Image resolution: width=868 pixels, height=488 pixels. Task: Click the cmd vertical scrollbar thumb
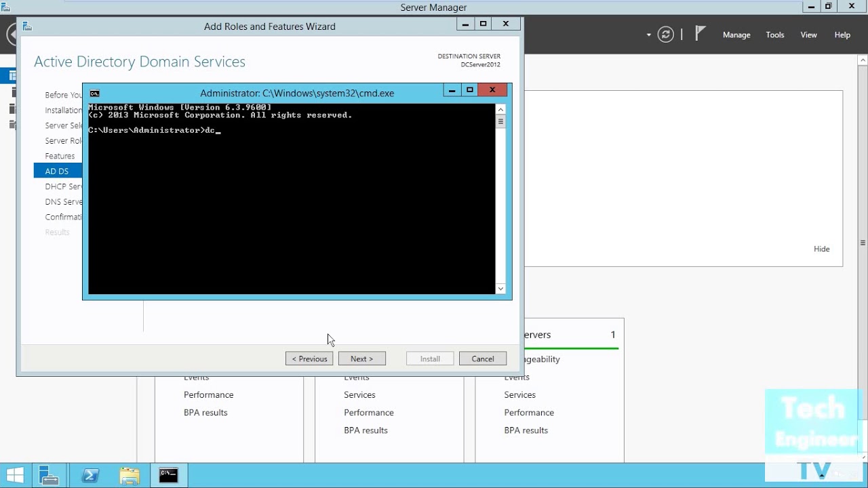[500, 122]
